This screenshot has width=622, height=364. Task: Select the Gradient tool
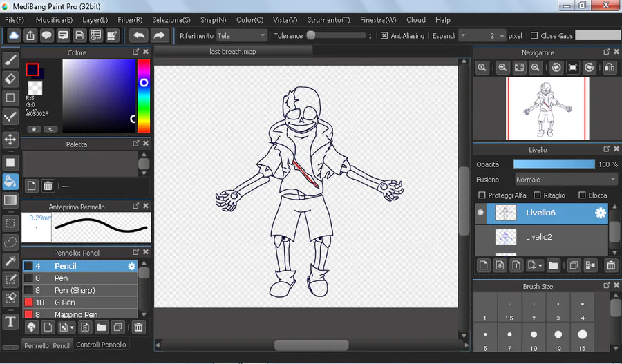point(10,200)
